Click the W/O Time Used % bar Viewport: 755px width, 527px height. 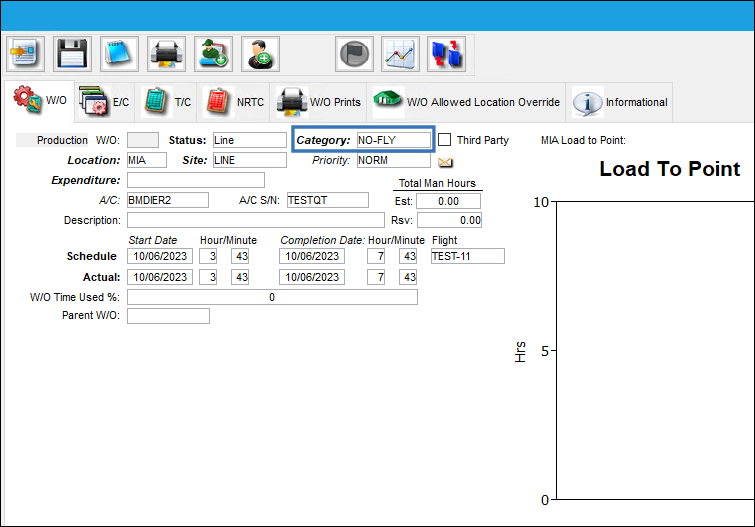coord(272,297)
